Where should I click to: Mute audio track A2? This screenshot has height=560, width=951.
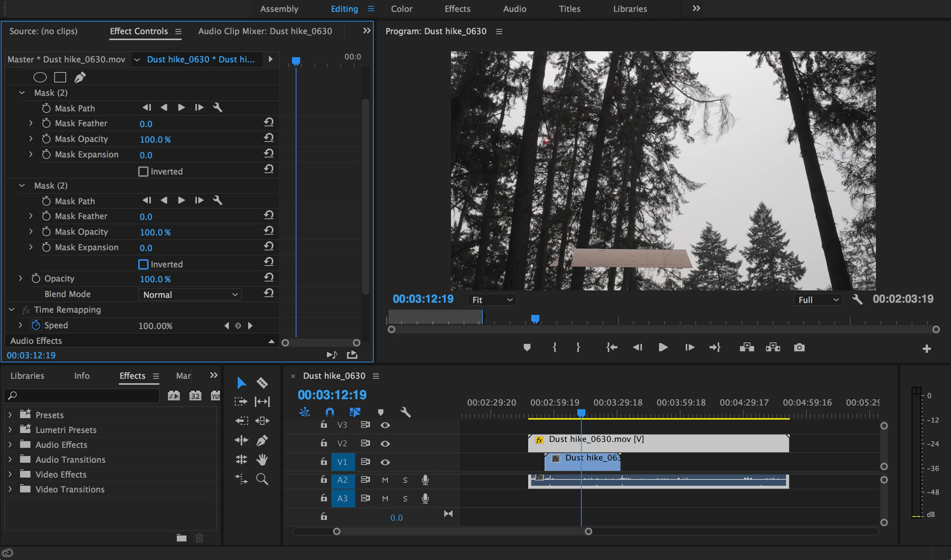coord(385,480)
